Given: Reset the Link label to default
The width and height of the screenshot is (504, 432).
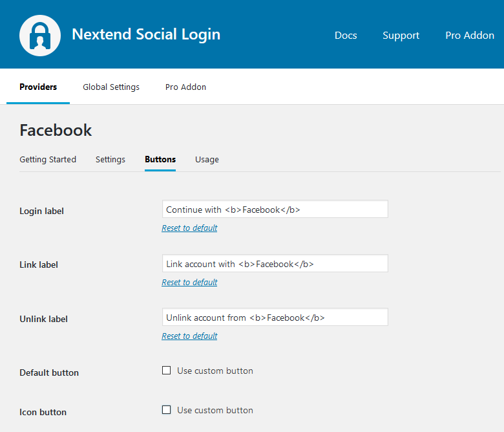Looking at the screenshot, I should (189, 283).
